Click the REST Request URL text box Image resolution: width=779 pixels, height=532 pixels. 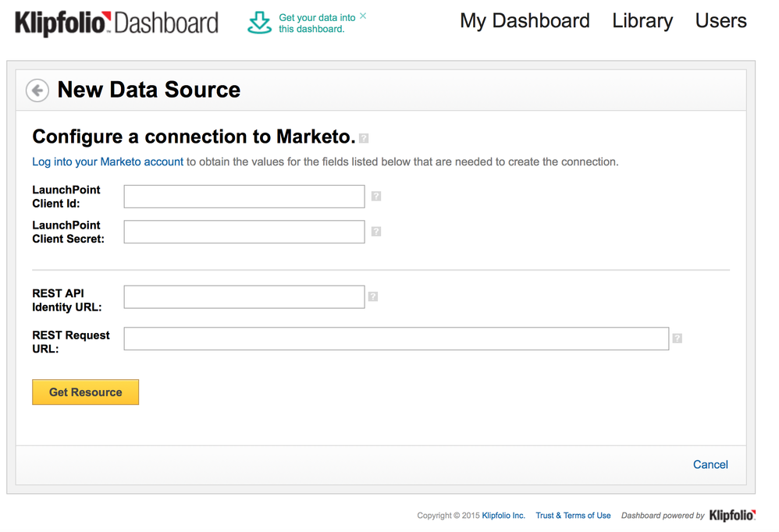pyautogui.click(x=396, y=339)
